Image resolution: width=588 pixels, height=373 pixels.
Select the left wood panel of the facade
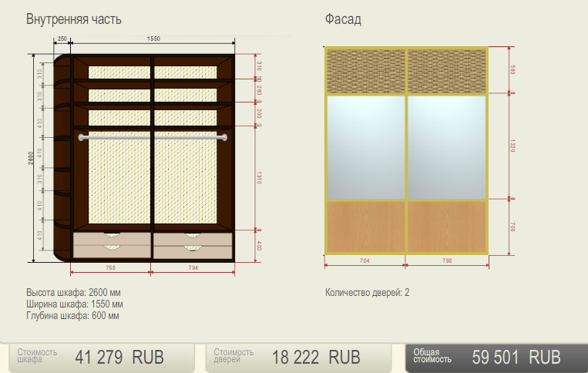(x=366, y=227)
